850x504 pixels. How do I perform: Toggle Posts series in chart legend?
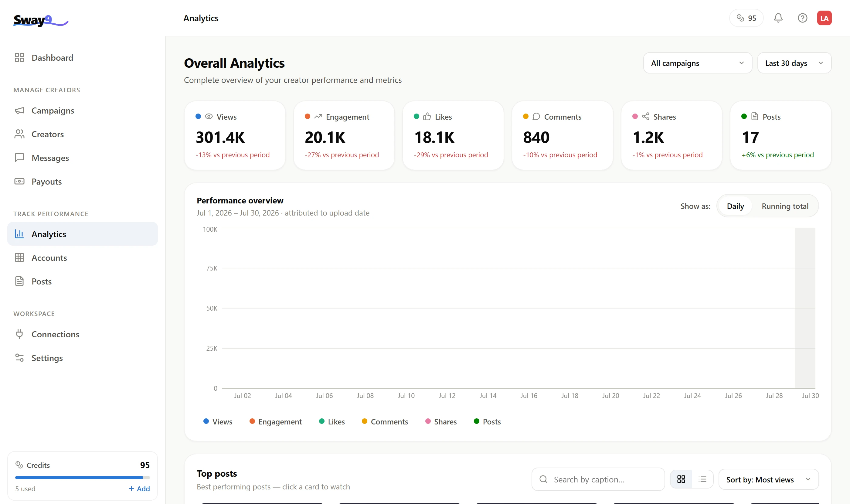pos(487,421)
